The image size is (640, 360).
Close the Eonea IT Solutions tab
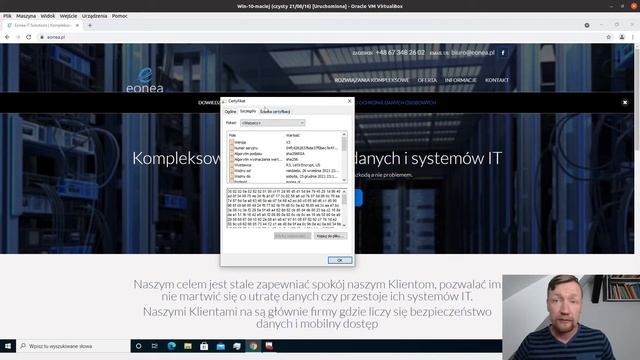[77, 25]
